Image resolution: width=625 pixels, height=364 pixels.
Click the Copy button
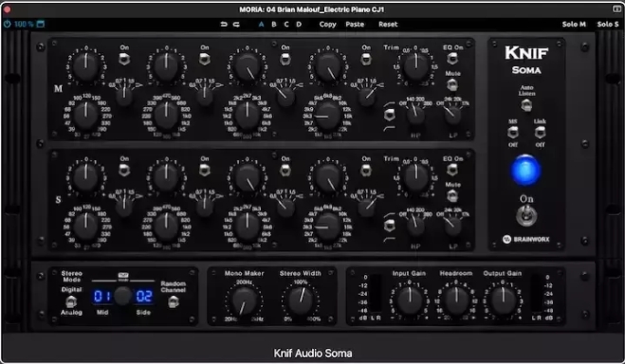[x=327, y=25]
